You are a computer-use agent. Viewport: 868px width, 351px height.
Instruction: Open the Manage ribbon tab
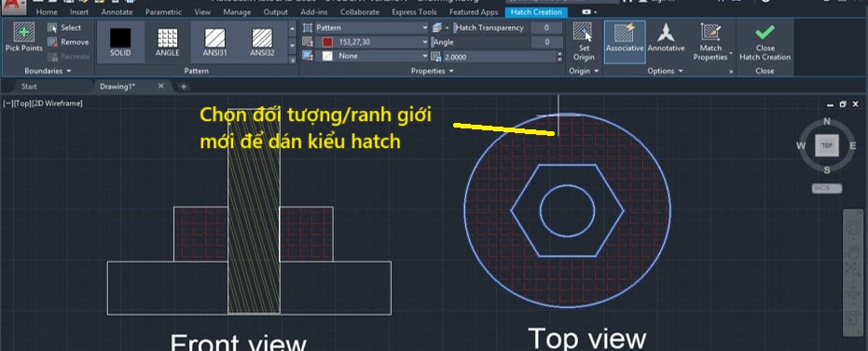[237, 11]
